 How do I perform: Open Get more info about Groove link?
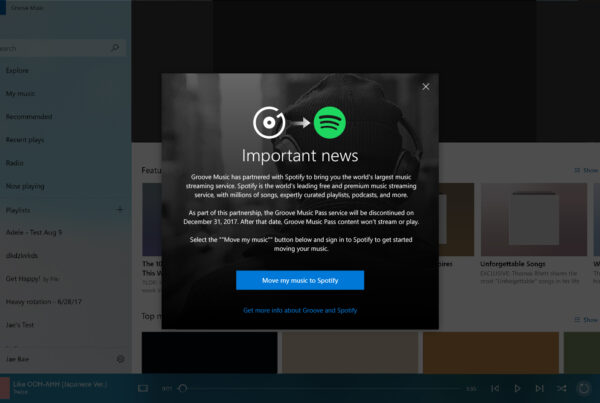[x=299, y=311]
